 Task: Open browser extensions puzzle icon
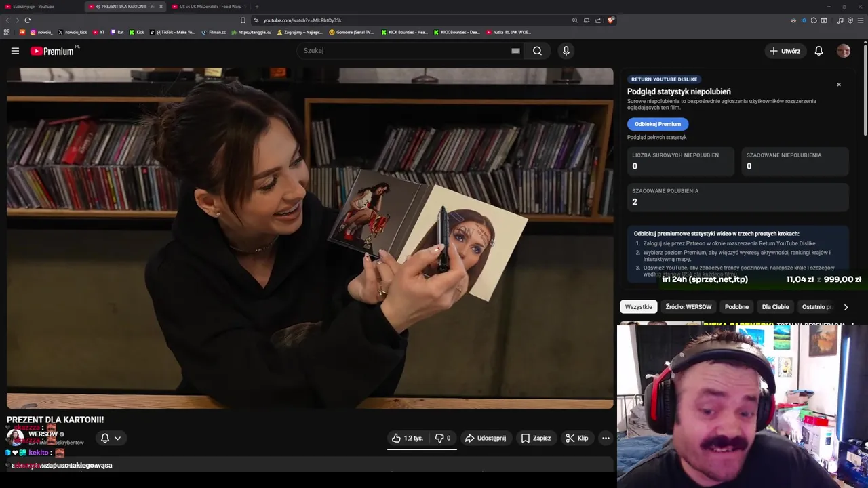click(814, 20)
